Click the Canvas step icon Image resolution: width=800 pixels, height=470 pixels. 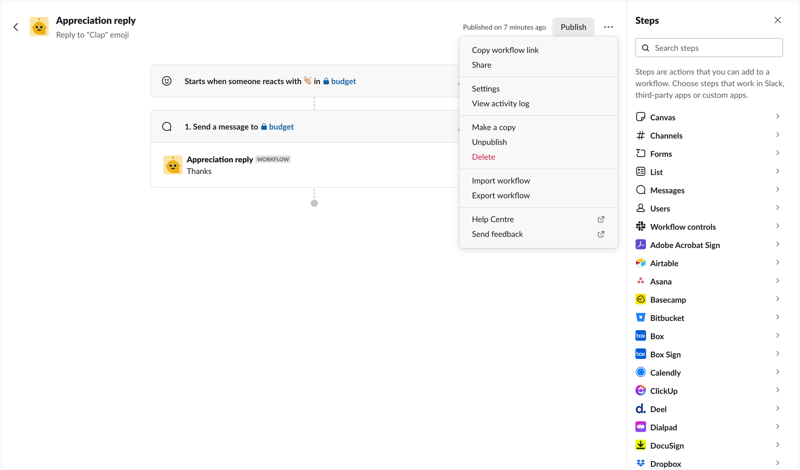pyautogui.click(x=640, y=117)
